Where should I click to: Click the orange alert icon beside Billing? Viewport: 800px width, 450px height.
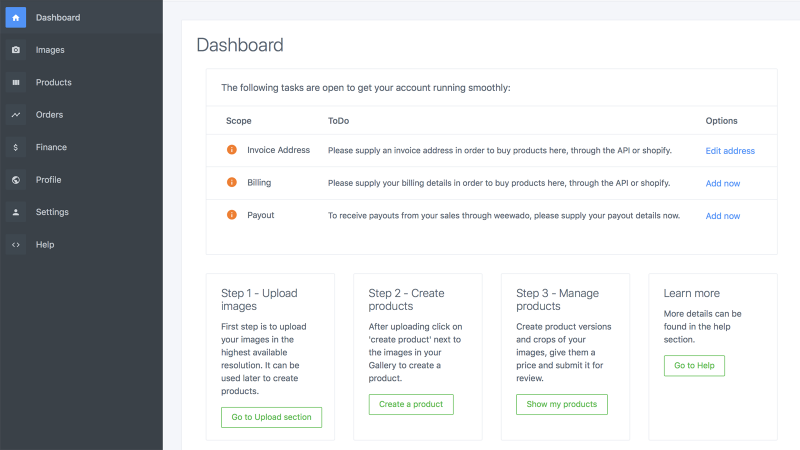[232, 182]
